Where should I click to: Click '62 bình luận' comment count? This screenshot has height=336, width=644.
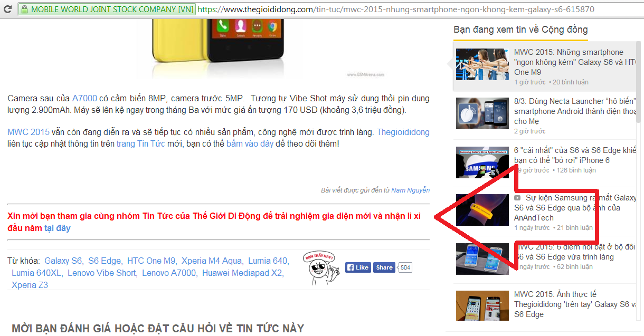[574, 267]
